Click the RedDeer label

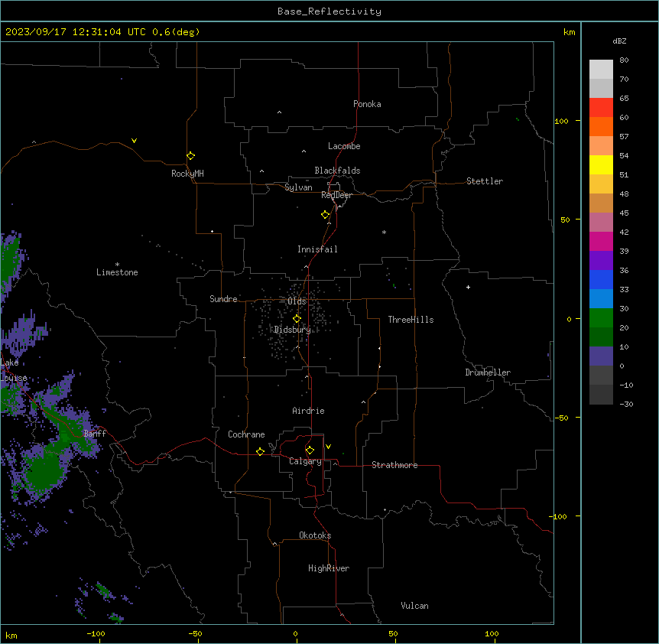click(336, 195)
